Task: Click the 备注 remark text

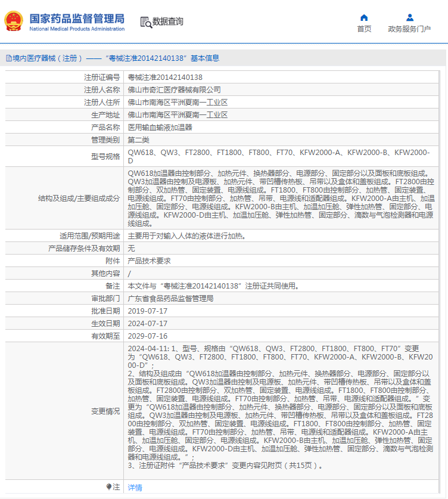Action: (x=213, y=286)
